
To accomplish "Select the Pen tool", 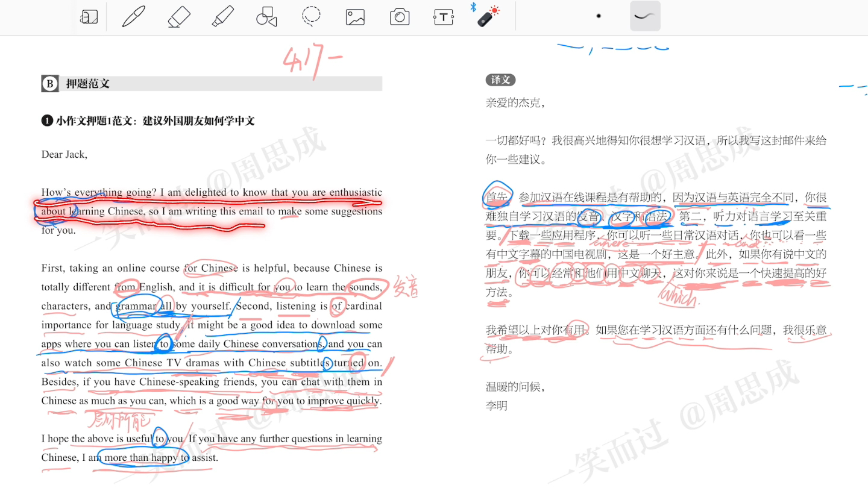I will (x=133, y=17).
